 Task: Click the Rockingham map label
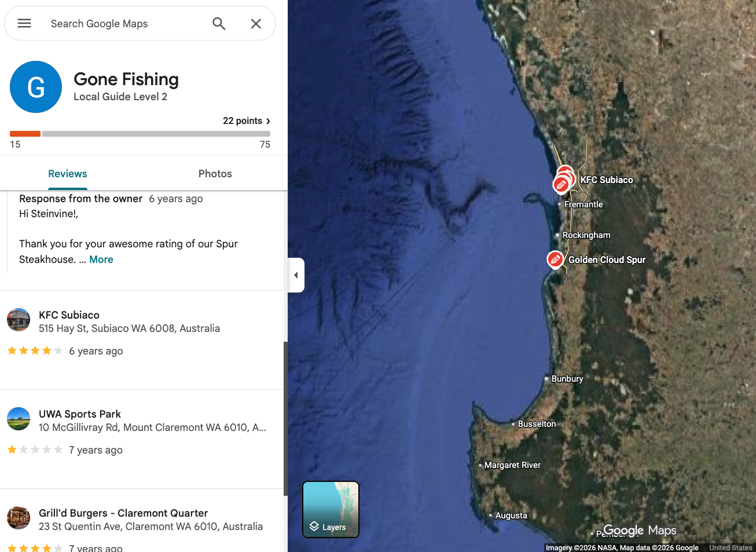586,235
